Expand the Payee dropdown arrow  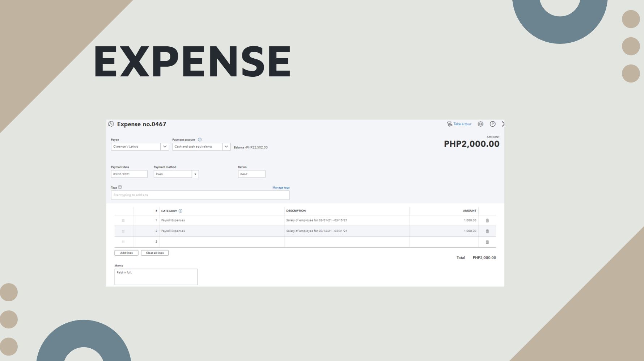coord(165,147)
